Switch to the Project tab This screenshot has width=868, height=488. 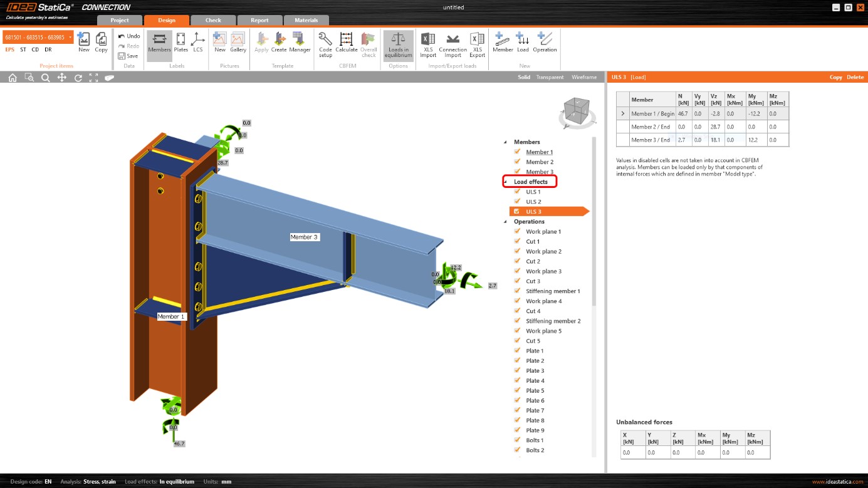pos(120,20)
